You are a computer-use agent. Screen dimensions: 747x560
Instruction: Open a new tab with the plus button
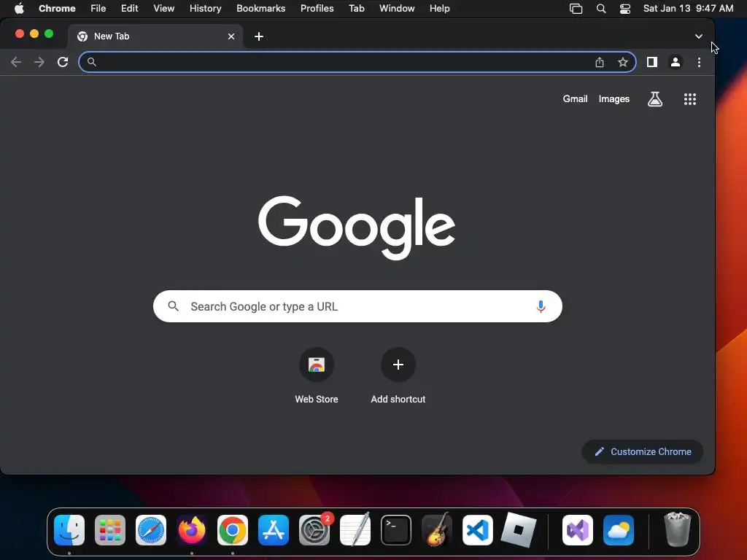pyautogui.click(x=259, y=36)
